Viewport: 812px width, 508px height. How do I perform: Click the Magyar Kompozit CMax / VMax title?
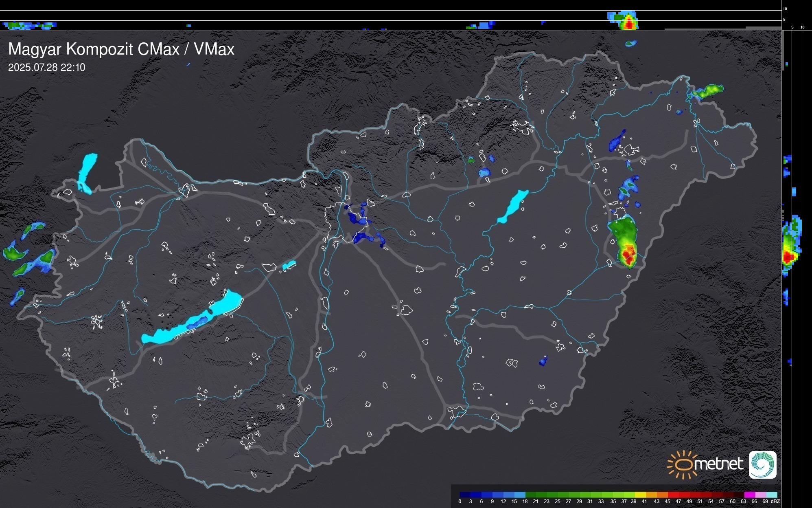121,49
